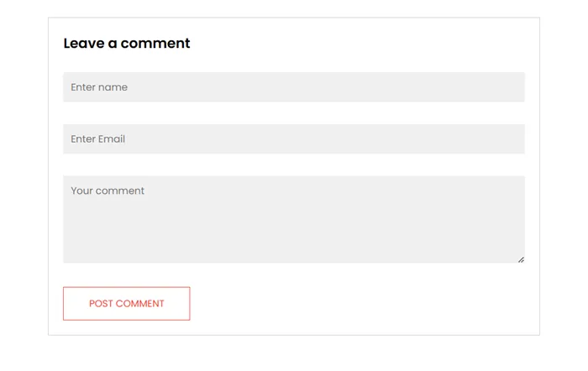The image size is (588, 371).
Task: Click the "Enter Email" placeholder
Action: (x=98, y=139)
